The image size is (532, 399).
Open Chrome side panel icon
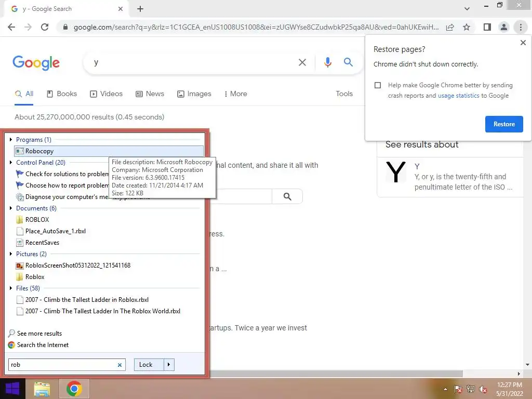pyautogui.click(x=487, y=27)
